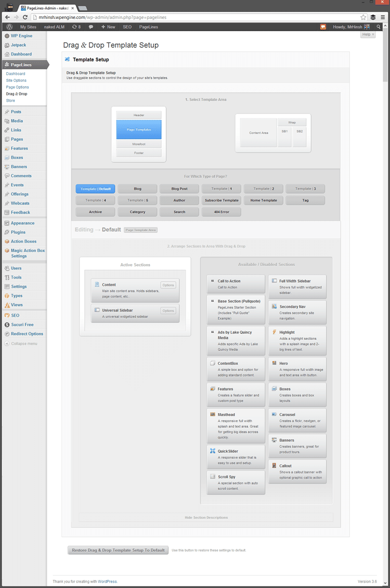Click the Template Setup puzzle icon
The image size is (390, 588).
67,59
